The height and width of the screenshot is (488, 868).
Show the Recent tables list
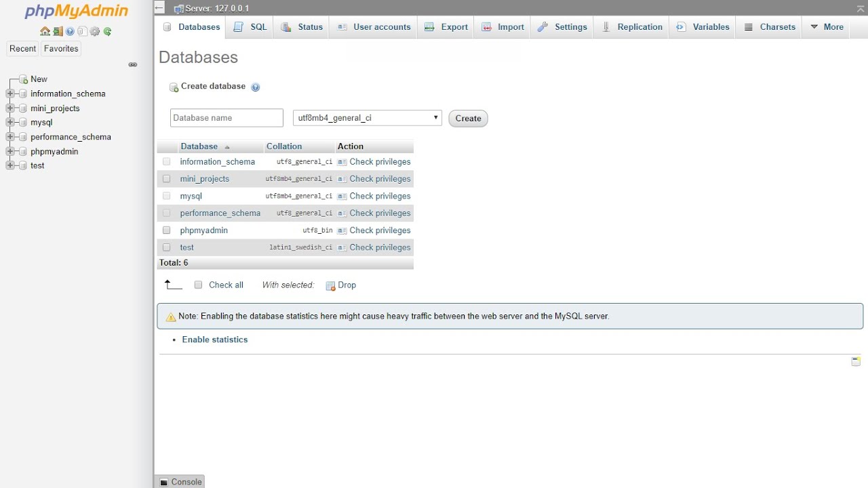pyautogui.click(x=22, y=49)
